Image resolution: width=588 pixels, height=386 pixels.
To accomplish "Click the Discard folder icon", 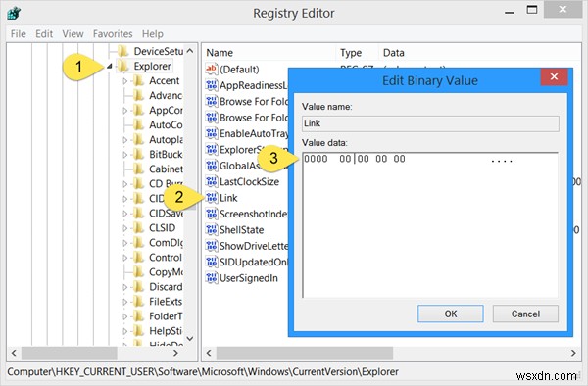I will (x=138, y=287).
